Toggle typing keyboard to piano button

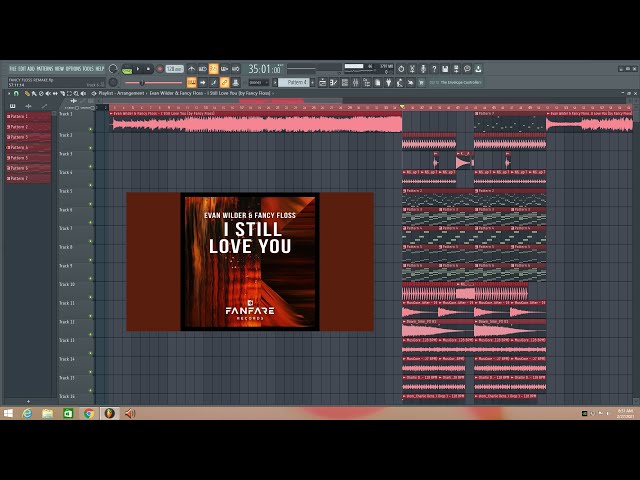(191, 82)
